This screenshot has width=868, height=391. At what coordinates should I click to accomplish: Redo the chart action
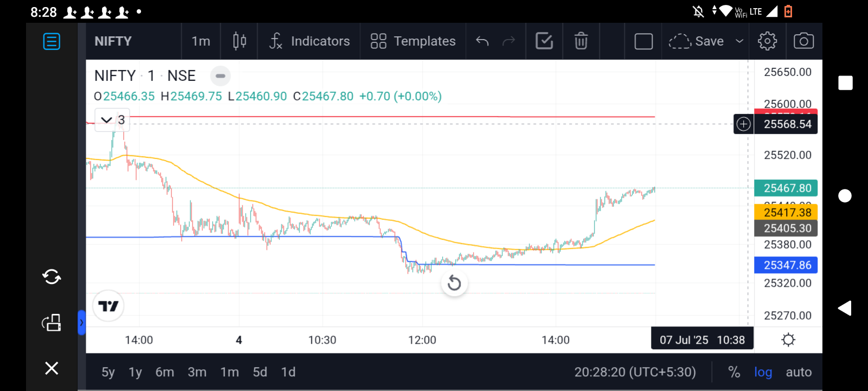click(508, 41)
